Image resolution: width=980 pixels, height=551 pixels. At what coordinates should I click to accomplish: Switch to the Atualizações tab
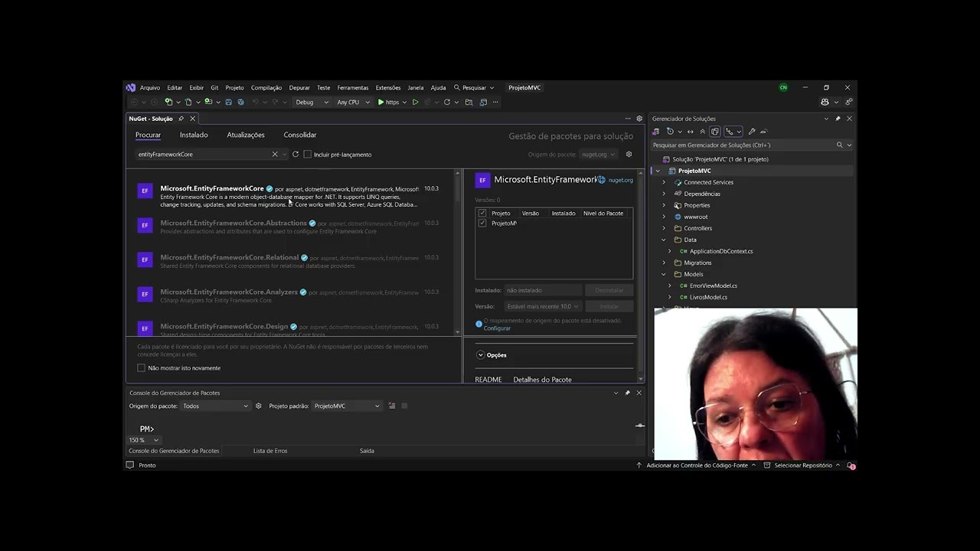coord(246,135)
